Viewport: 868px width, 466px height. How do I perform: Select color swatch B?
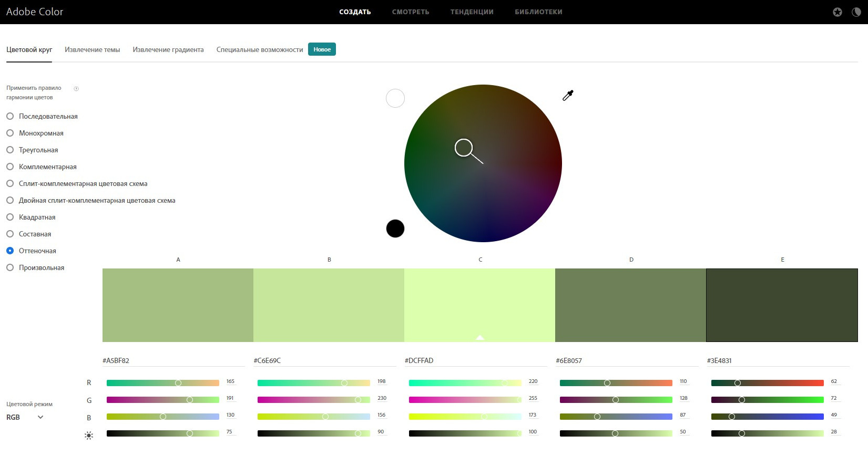coord(329,305)
